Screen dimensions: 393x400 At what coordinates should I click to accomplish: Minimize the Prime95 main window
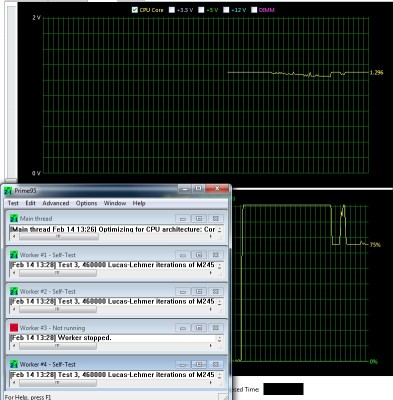tap(184, 189)
